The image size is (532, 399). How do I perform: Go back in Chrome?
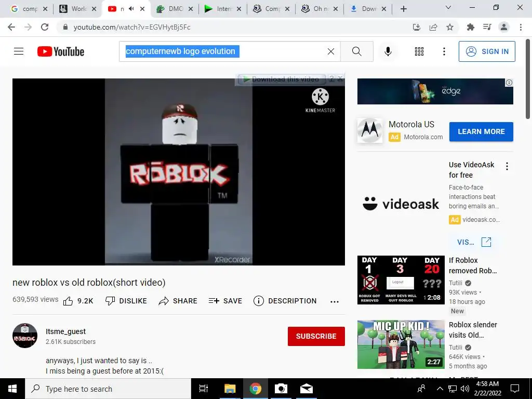11,27
